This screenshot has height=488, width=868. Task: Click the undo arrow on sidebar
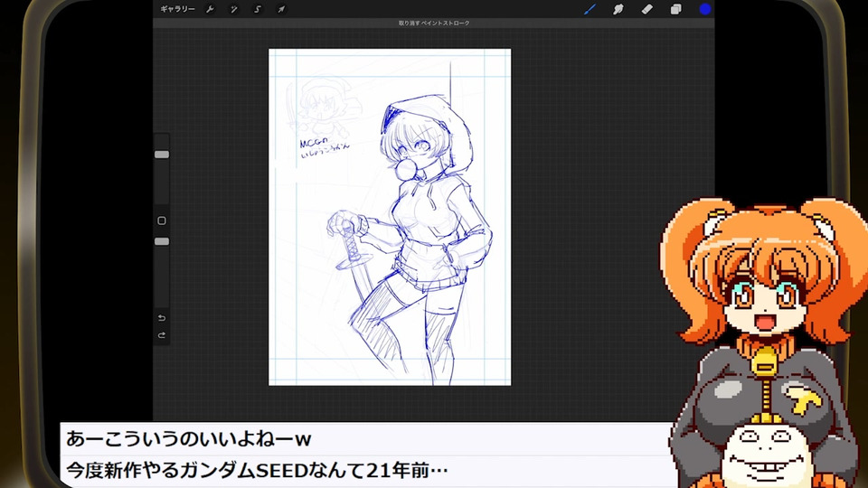162,317
